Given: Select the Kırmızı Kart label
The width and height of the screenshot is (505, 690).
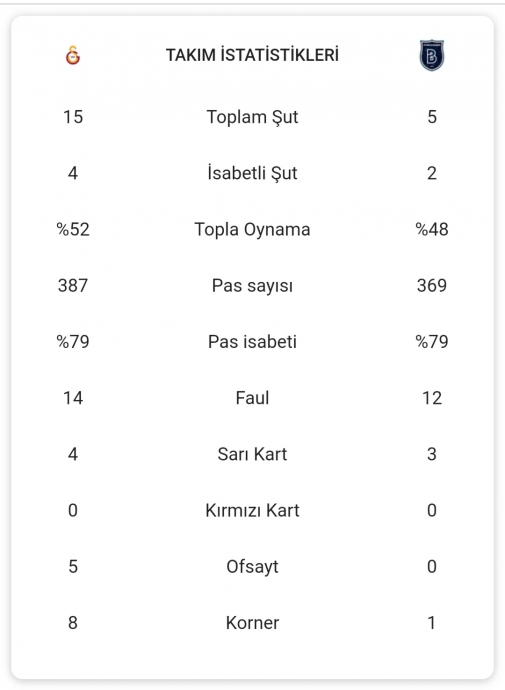Looking at the screenshot, I should 252,510.
